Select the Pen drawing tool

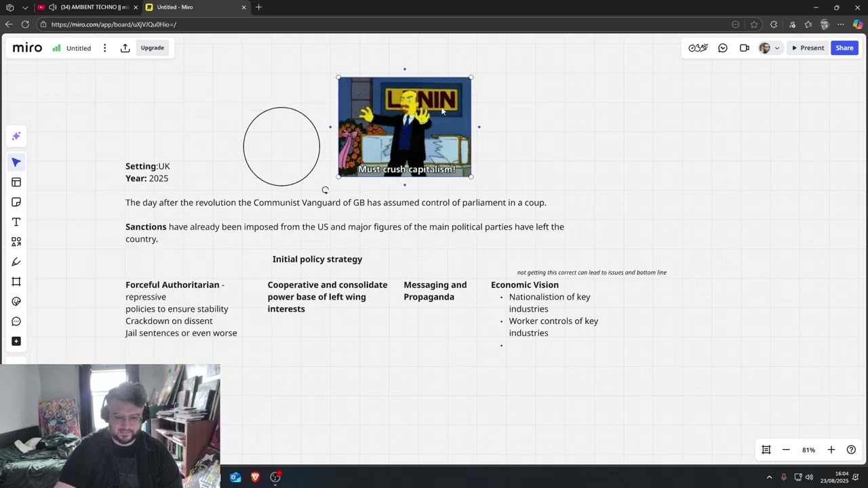pyautogui.click(x=16, y=262)
